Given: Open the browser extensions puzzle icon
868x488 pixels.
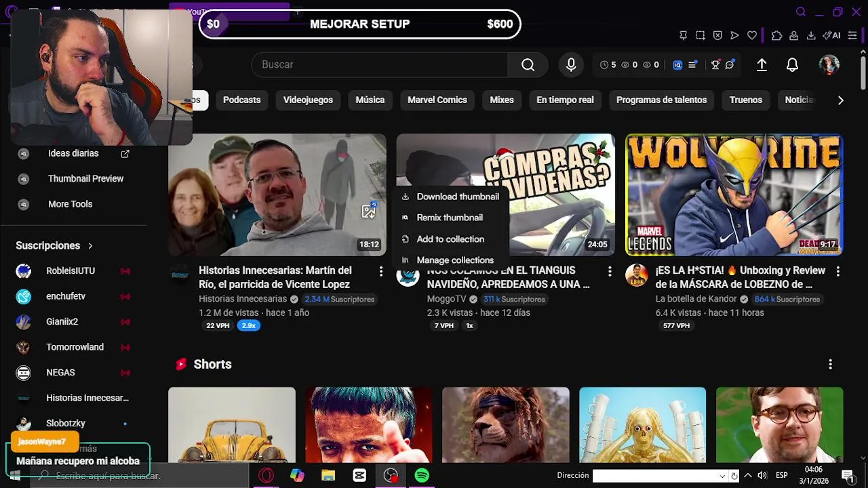Looking at the screenshot, I should click(776, 35).
